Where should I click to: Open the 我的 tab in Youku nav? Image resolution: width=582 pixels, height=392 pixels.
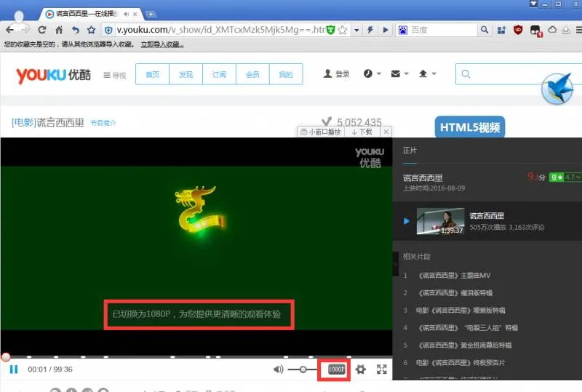pos(286,75)
